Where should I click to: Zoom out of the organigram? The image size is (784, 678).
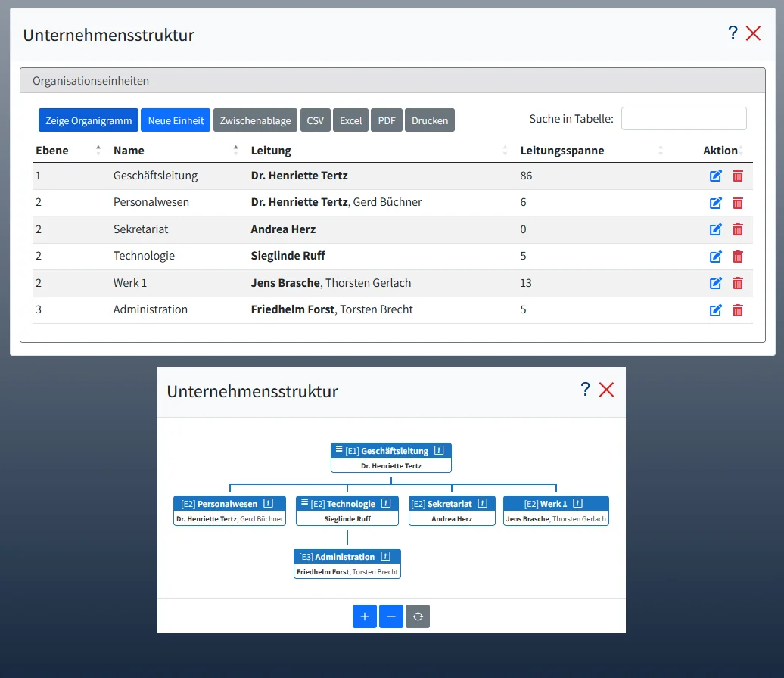390,616
